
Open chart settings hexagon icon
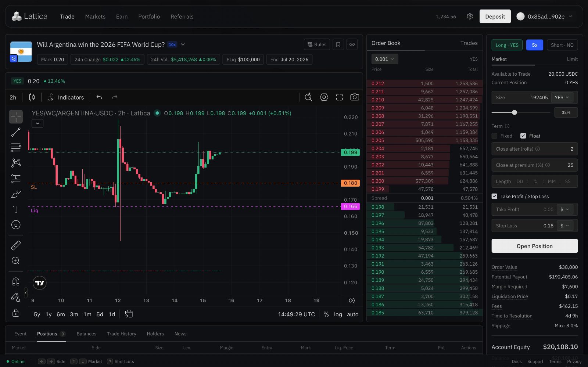pyautogui.click(x=324, y=97)
